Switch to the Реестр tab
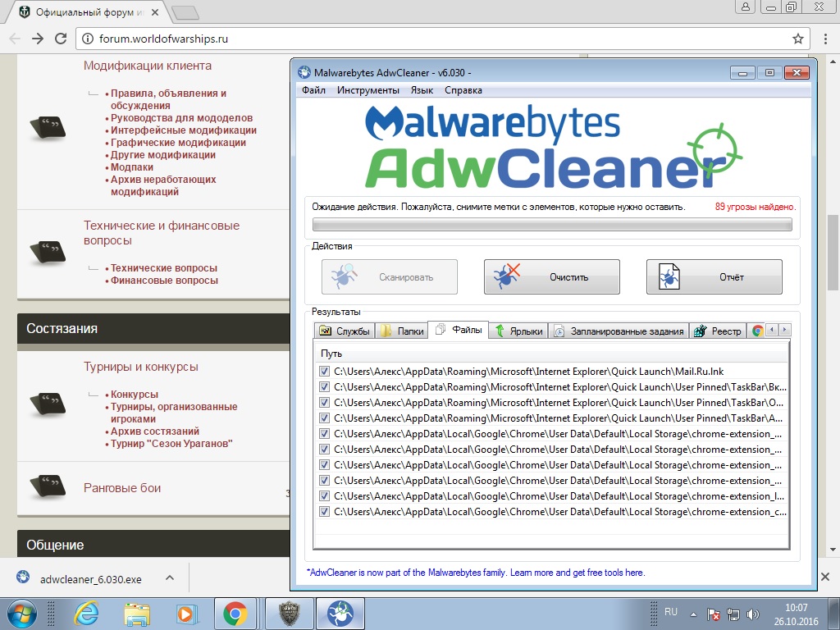This screenshot has width=840, height=630. [718, 331]
